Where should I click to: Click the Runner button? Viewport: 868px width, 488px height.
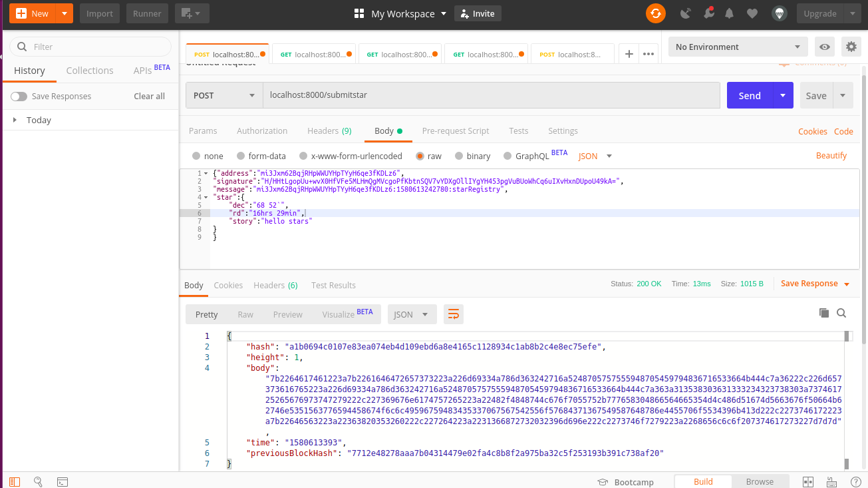[x=147, y=13]
